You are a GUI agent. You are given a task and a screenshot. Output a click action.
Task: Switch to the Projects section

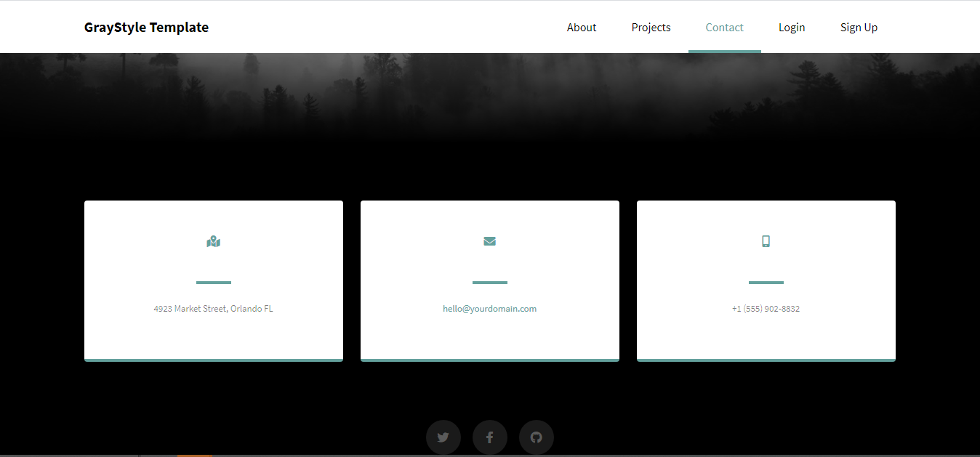[651, 27]
